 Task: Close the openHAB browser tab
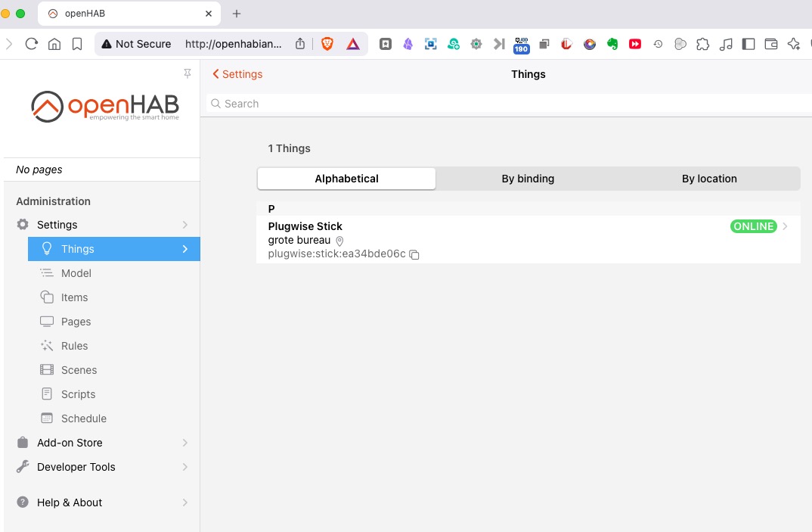(209, 14)
